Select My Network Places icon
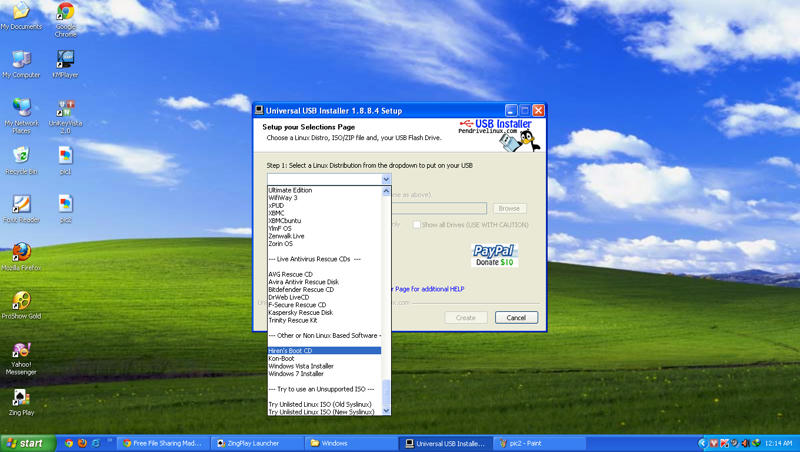The image size is (800, 452). 21,116
